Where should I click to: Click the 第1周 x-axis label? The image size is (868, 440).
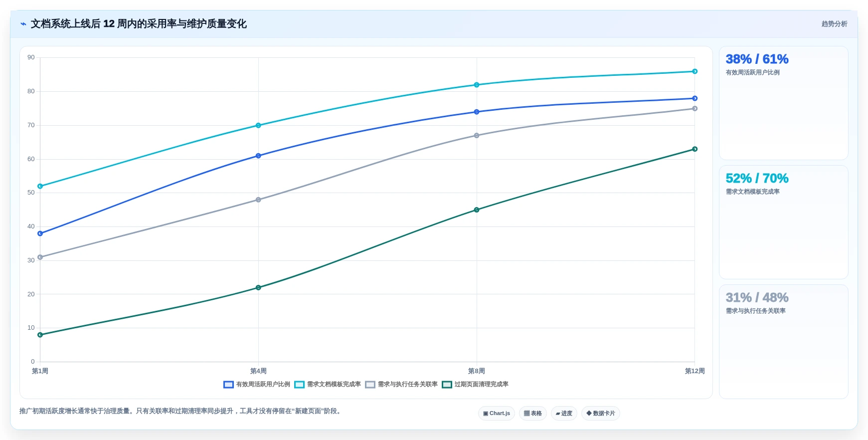40,371
